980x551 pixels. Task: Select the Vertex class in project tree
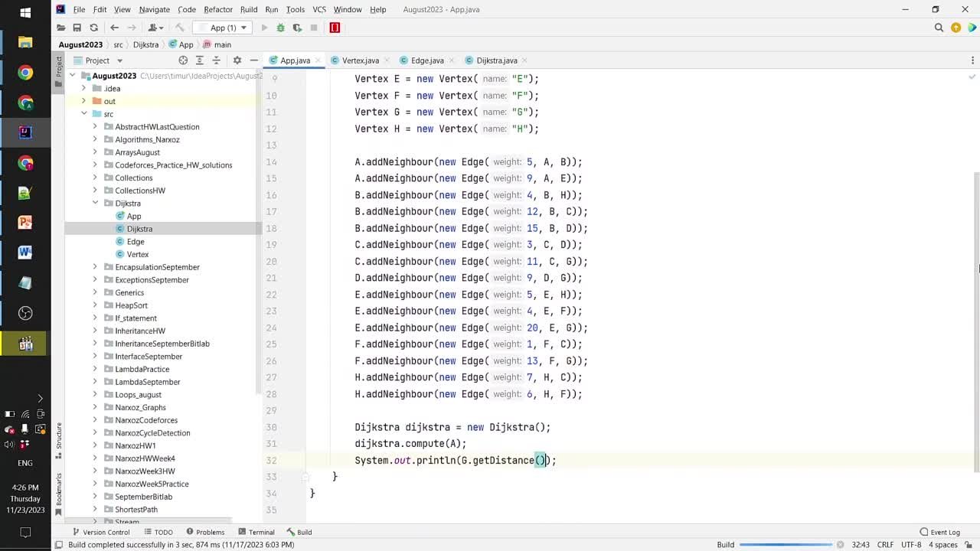[138, 254]
